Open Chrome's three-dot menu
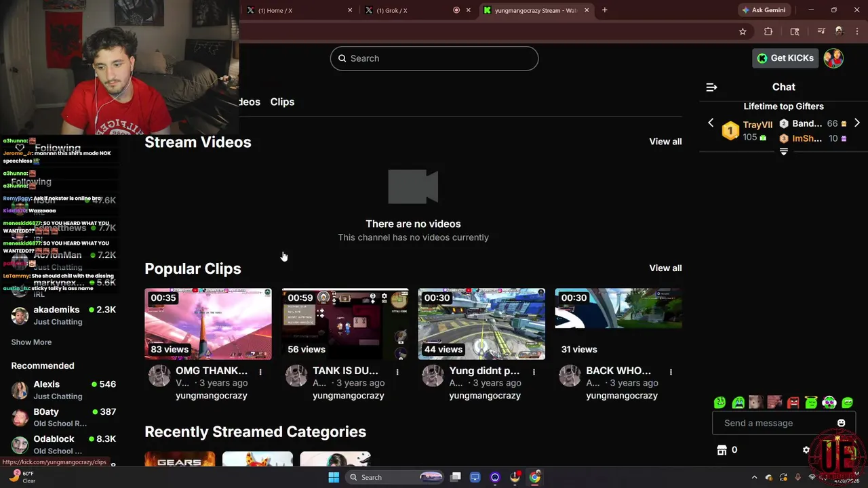The width and height of the screenshot is (868, 488). point(858,31)
